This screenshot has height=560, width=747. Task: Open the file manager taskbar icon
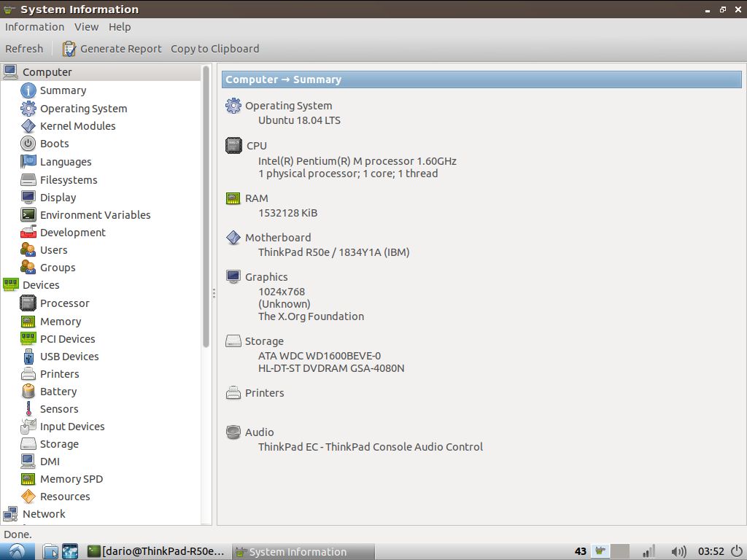pos(50,551)
